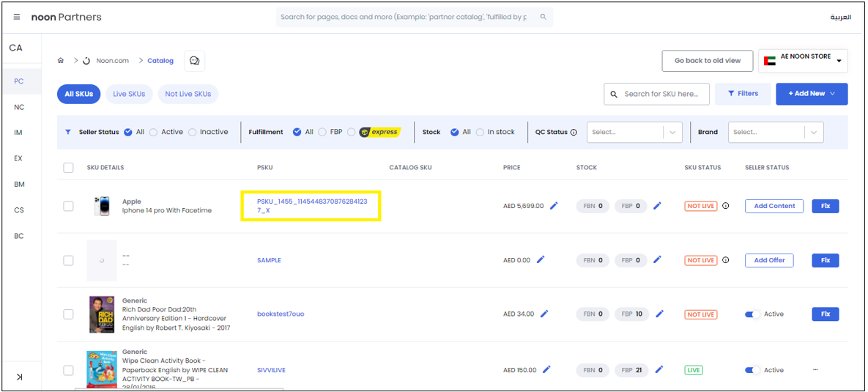Expand the Brand select dropdown
868x392 pixels.
pyautogui.click(x=775, y=133)
